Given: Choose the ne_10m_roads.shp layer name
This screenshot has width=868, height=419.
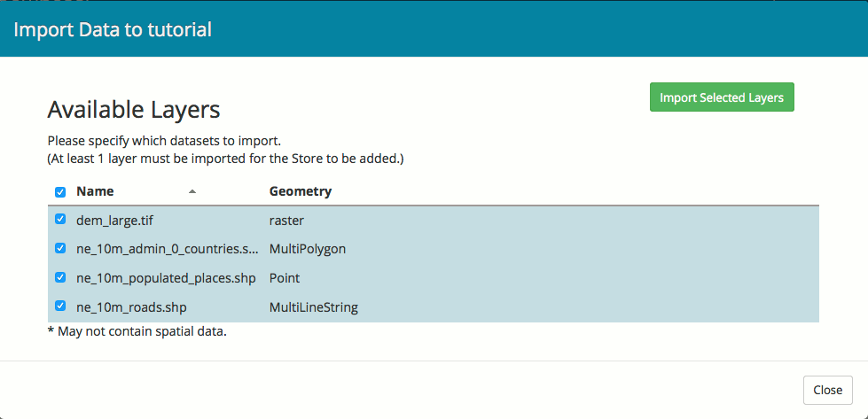Looking at the screenshot, I should [x=131, y=307].
